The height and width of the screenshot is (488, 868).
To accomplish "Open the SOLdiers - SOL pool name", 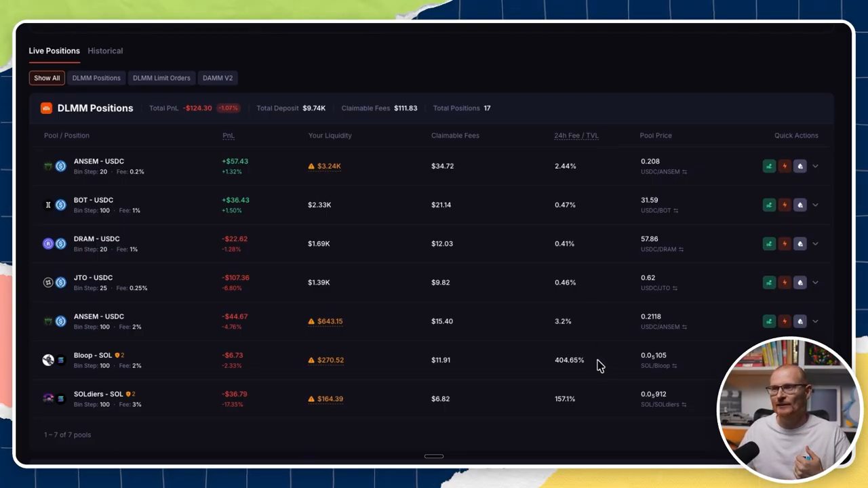I will [98, 394].
